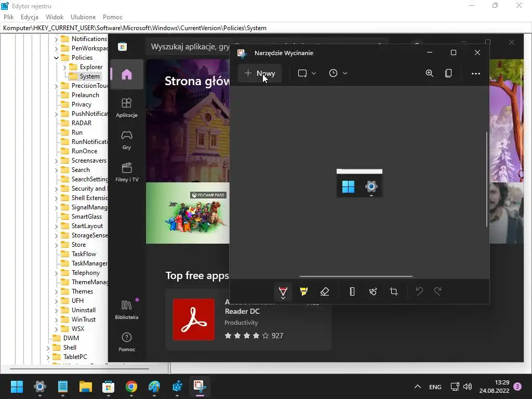Image resolution: width=532 pixels, height=399 pixels.
Task: Select Uninstall key in registry tree
Action: (84, 310)
